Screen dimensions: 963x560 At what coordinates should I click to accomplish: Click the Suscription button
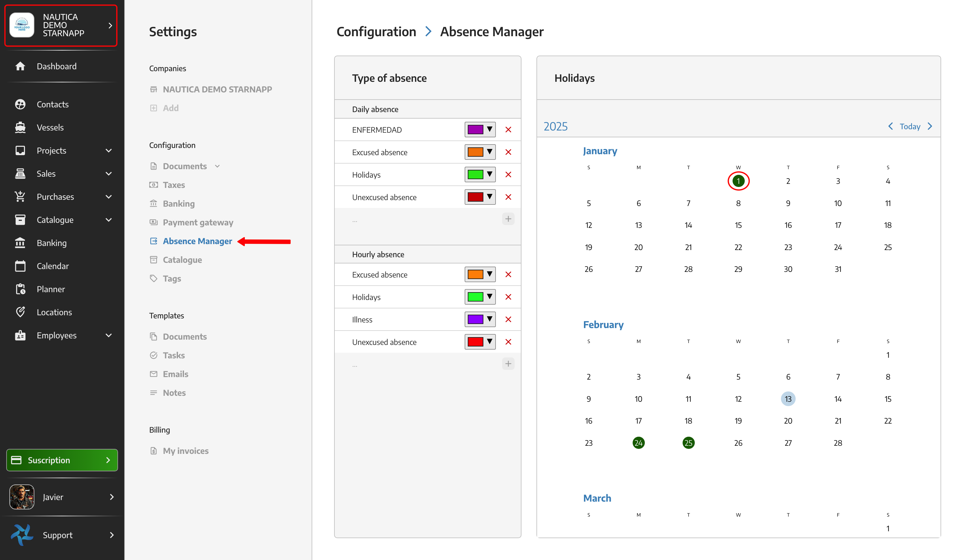pos(62,460)
